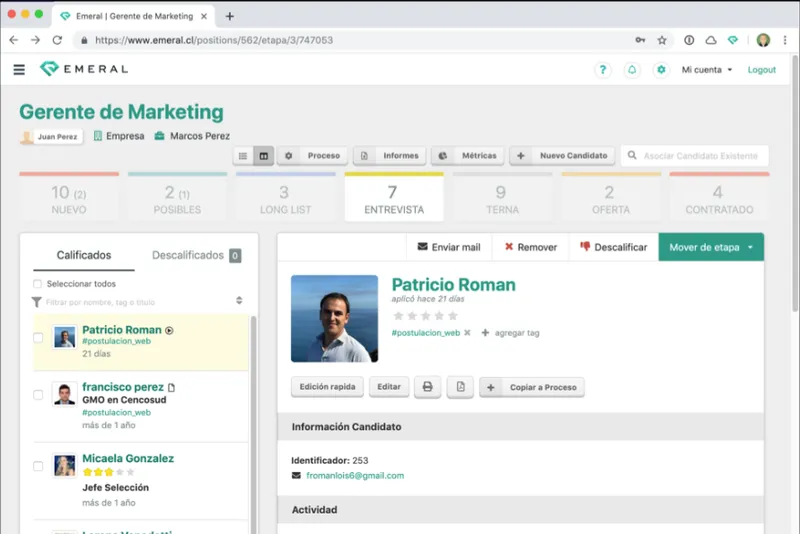Rate Patricio Roman with the fifth star
This screenshot has height=534, width=800.
(x=453, y=316)
